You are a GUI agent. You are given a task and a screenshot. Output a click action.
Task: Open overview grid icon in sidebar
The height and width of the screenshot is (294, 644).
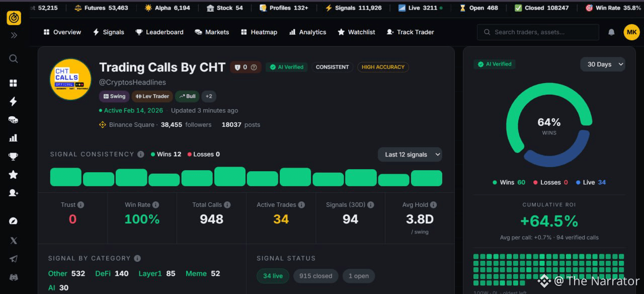[x=14, y=83]
